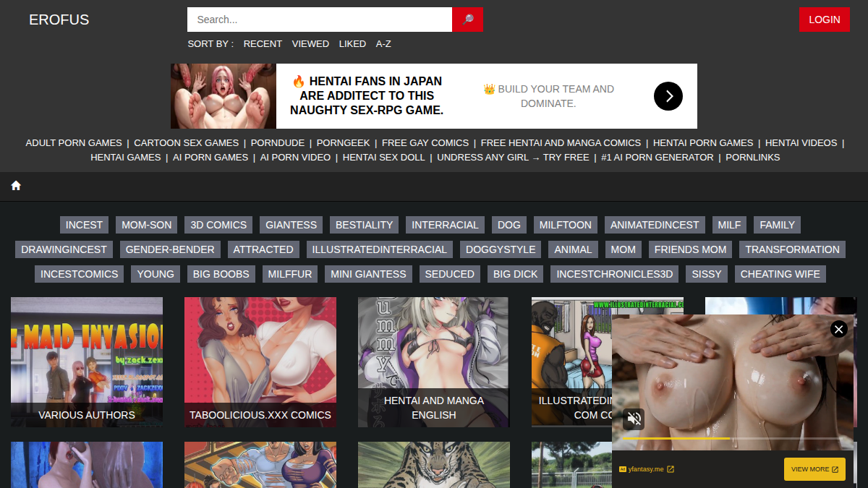Screen dimensions: 868x488
Task: Open the PORNGEEK link
Action: click(x=343, y=143)
